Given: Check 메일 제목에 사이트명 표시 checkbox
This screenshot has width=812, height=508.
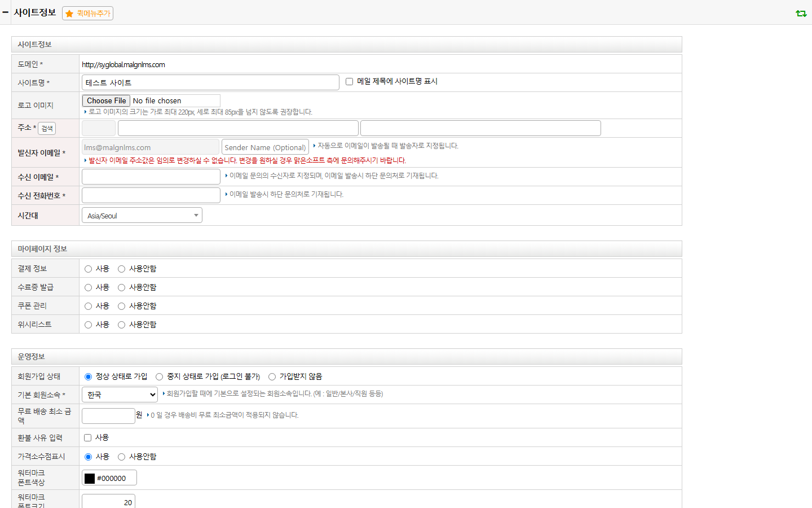Looking at the screenshot, I should 349,82.
